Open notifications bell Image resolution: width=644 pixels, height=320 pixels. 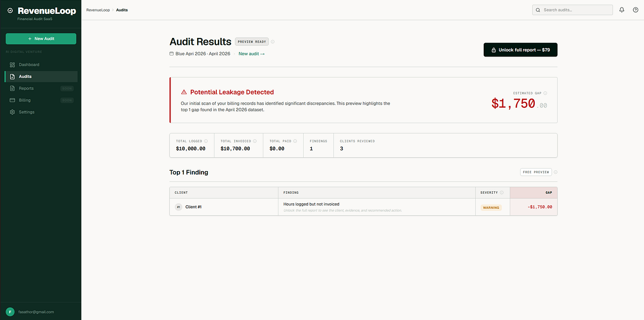coord(622,10)
